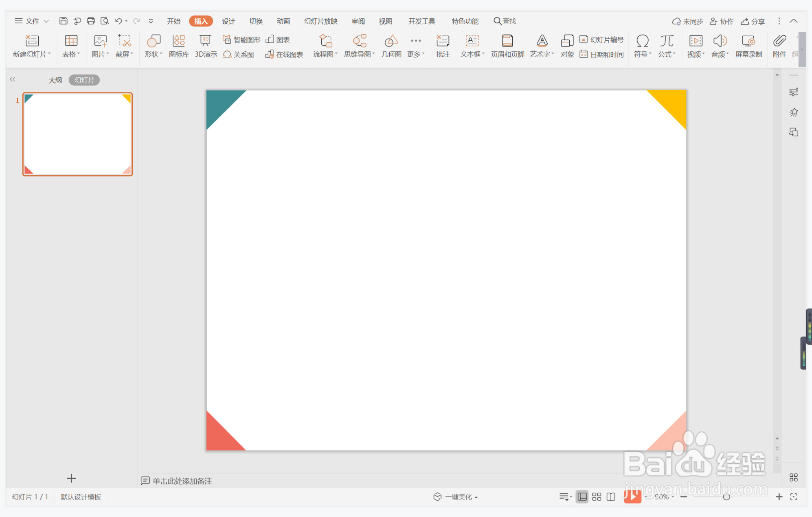
Task: Start slideshow with the orange play button
Action: [x=632, y=496]
